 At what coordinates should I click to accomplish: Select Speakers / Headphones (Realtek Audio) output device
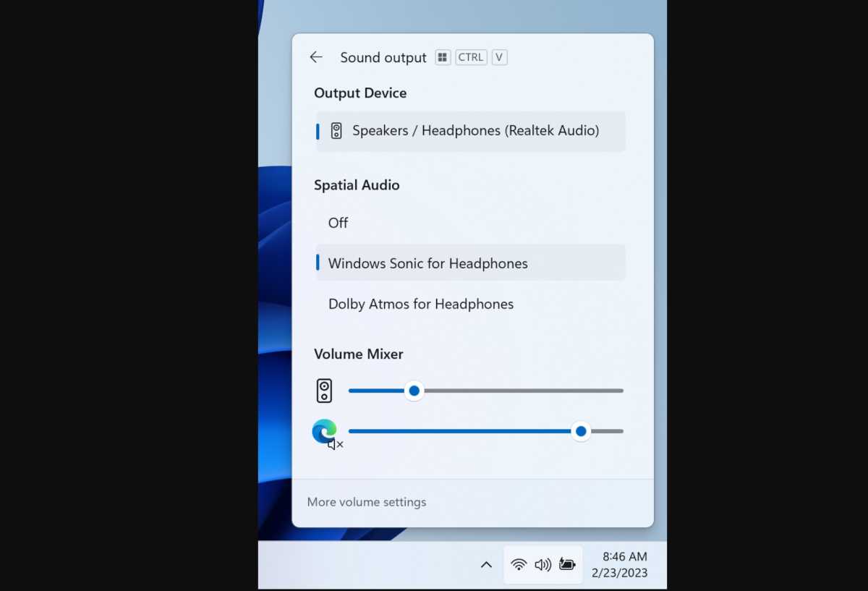(x=471, y=131)
